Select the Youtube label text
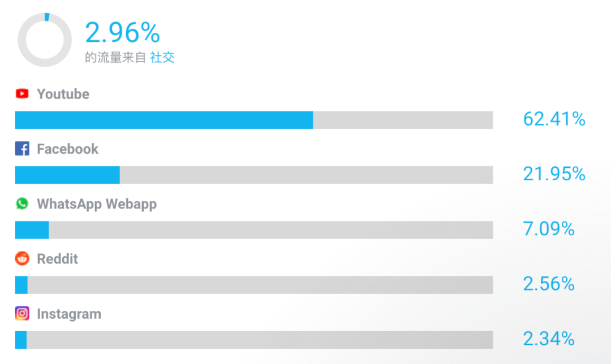 coord(63,94)
